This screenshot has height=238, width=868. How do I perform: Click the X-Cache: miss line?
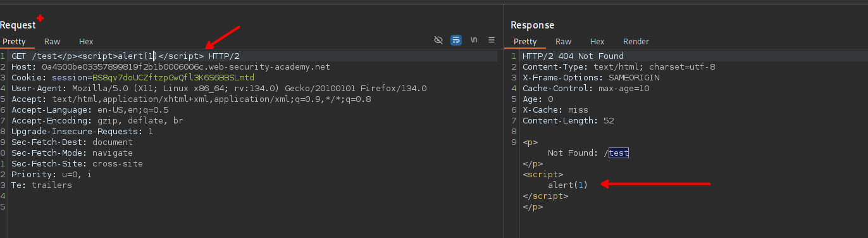click(x=555, y=110)
